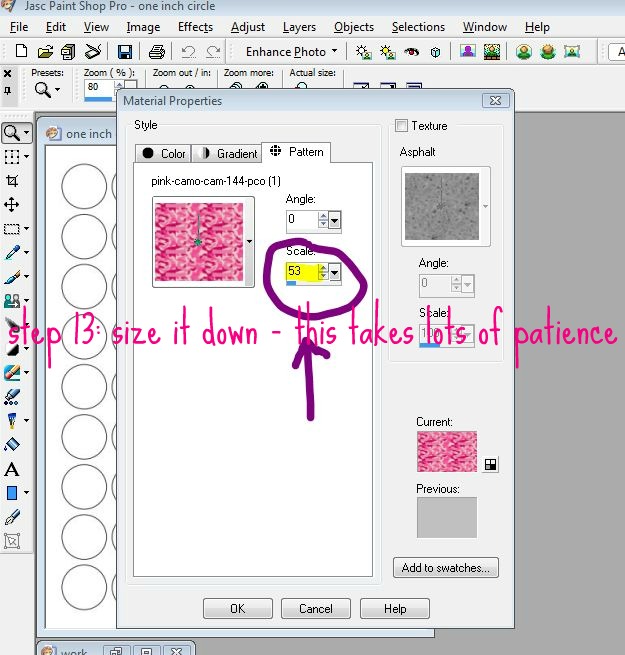
Task: Click the pattern Scale value field
Action: [302, 272]
